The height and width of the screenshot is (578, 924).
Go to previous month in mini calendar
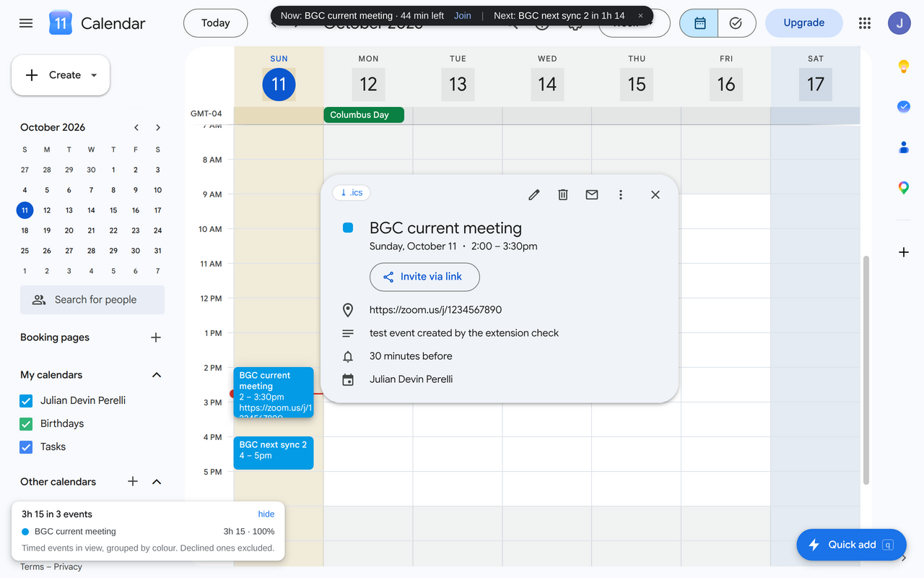point(136,127)
